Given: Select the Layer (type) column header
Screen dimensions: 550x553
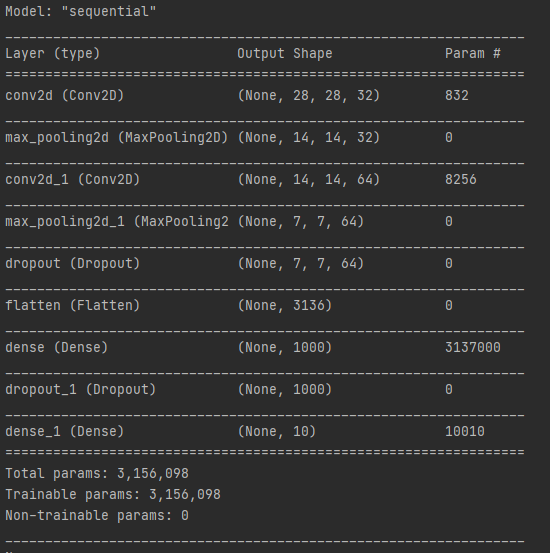Looking at the screenshot, I should coord(53,54).
